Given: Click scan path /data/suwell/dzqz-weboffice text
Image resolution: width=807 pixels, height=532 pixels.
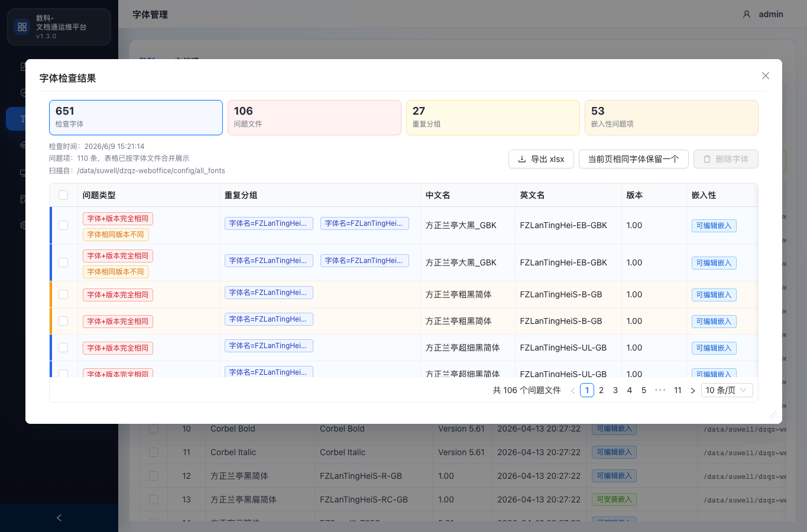Looking at the screenshot, I should tap(151, 171).
